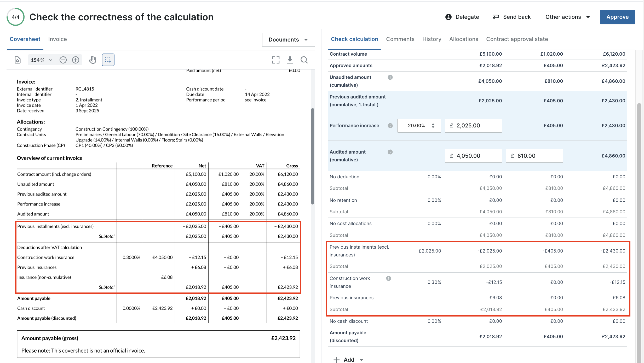Expand the Documents dropdown
This screenshot has height=363, width=644.
tap(288, 40)
